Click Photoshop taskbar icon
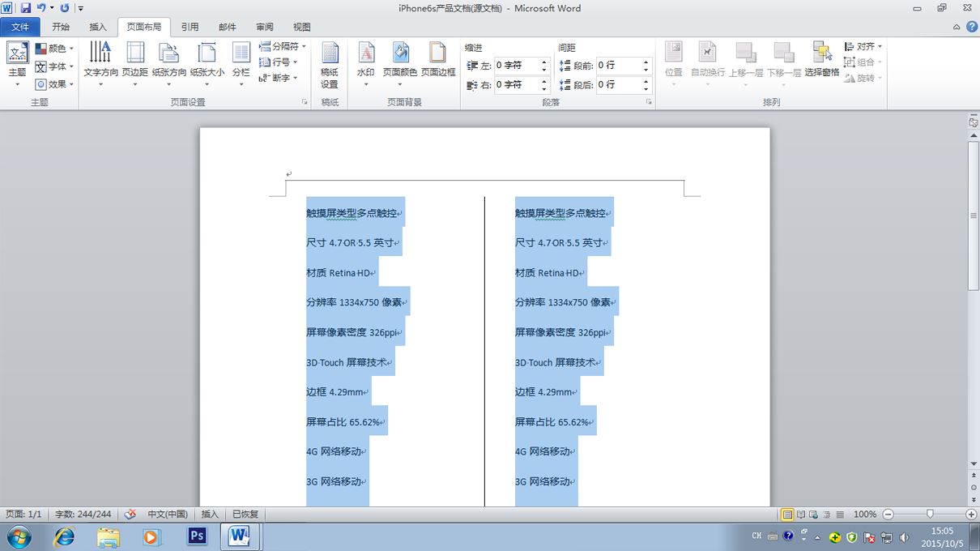Viewport: 980px width, 551px height. pyautogui.click(x=196, y=536)
